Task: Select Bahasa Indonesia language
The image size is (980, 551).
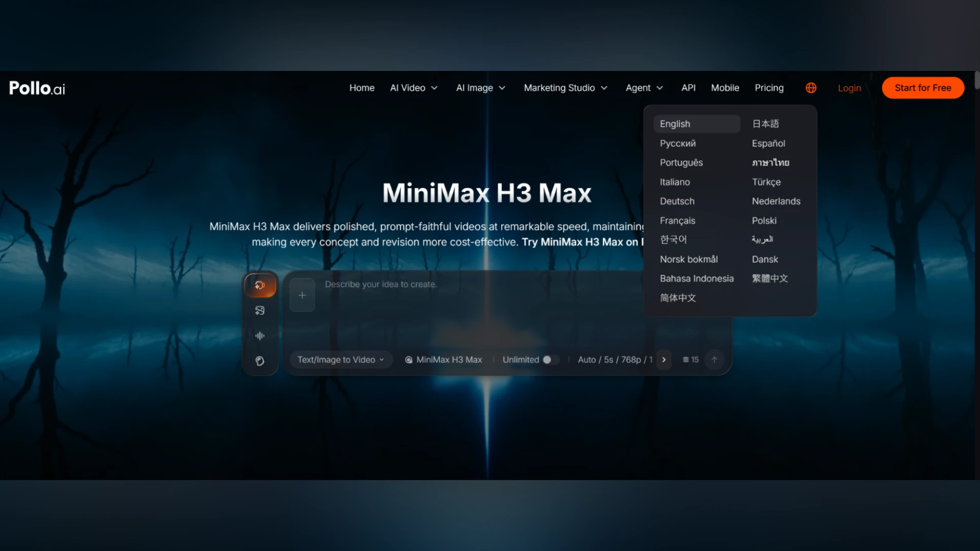Action: click(697, 279)
